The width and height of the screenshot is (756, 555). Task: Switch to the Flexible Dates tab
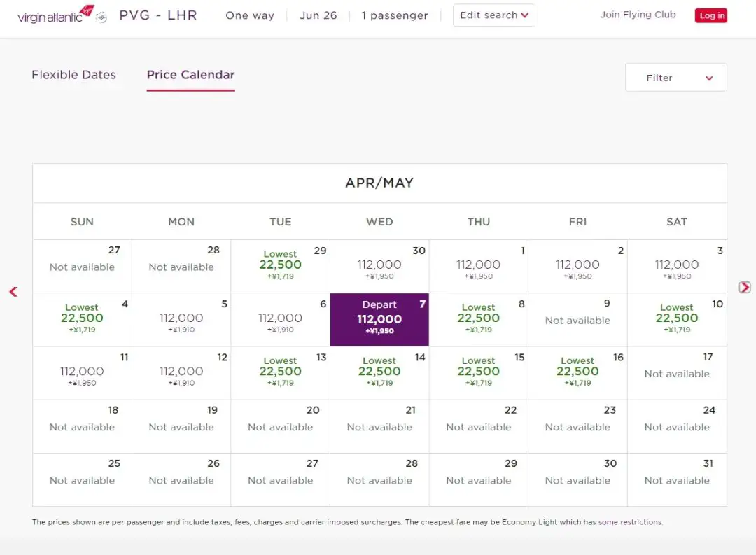73,75
